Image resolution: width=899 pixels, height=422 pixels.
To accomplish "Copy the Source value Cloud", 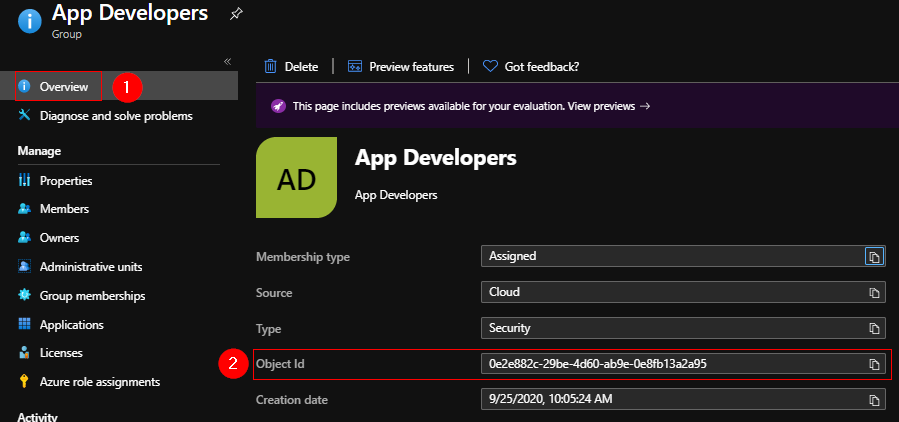I will [x=874, y=292].
